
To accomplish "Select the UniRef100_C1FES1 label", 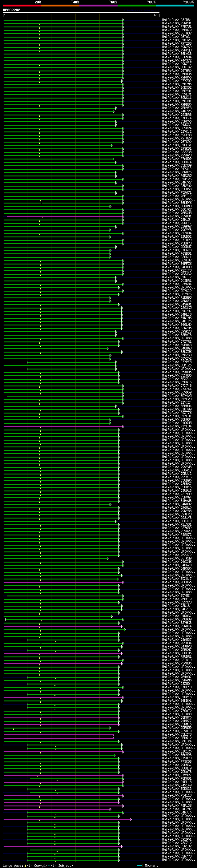I will click(177, 146).
